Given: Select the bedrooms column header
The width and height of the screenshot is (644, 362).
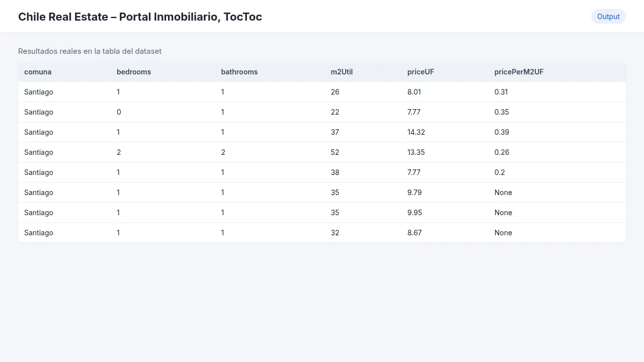Looking at the screenshot, I should pyautogui.click(x=134, y=72).
